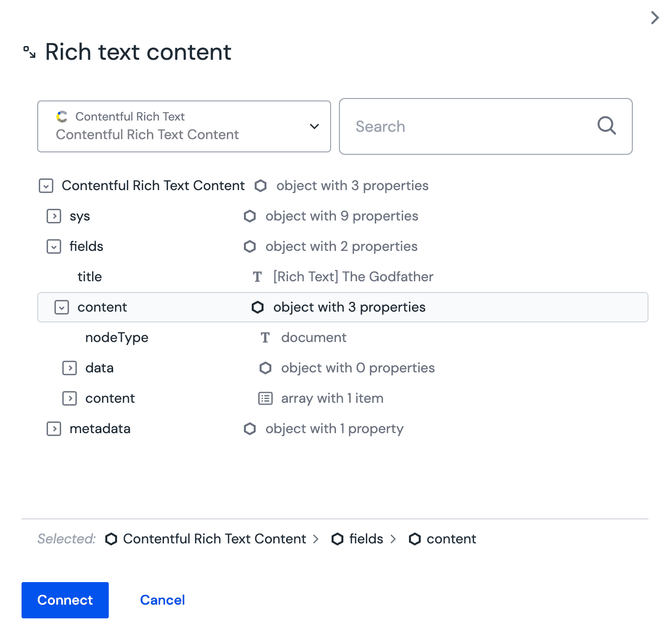This screenshot has width=672, height=636.
Task: Click breadcrumb 'content'
Action: (x=451, y=539)
